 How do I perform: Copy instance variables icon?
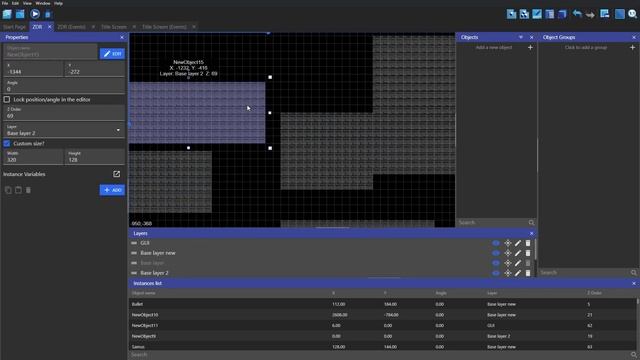[x=8, y=190]
